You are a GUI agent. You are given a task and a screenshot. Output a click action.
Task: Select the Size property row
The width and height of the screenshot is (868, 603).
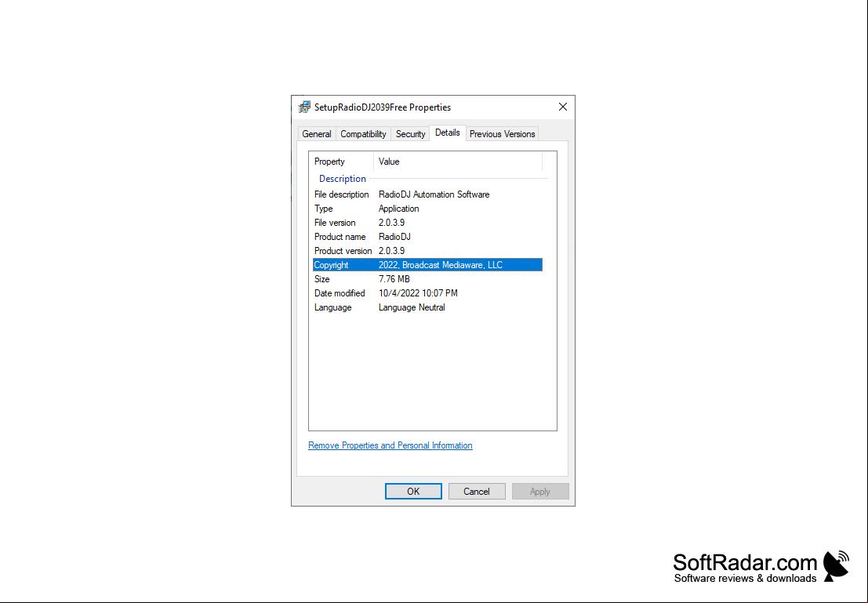(427, 279)
